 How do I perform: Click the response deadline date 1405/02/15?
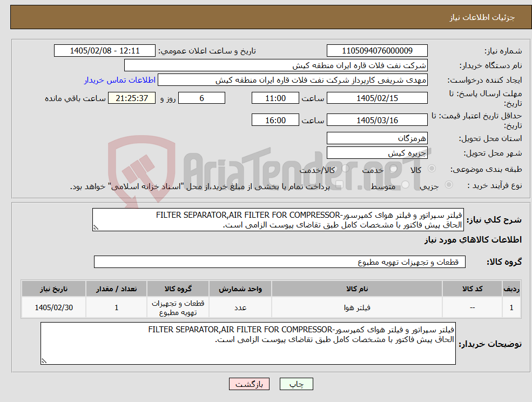[x=377, y=98]
